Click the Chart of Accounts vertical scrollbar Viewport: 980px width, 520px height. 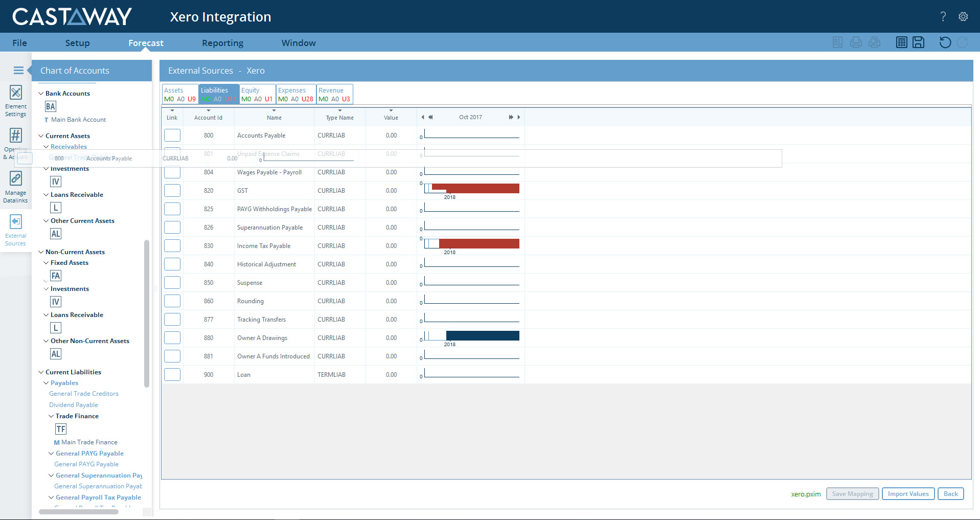(x=147, y=313)
